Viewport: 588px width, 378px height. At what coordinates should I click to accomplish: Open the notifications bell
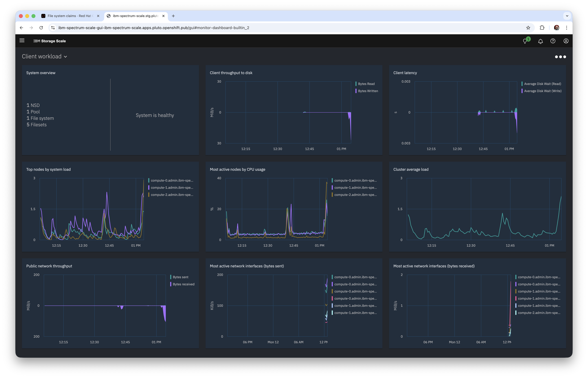point(540,41)
